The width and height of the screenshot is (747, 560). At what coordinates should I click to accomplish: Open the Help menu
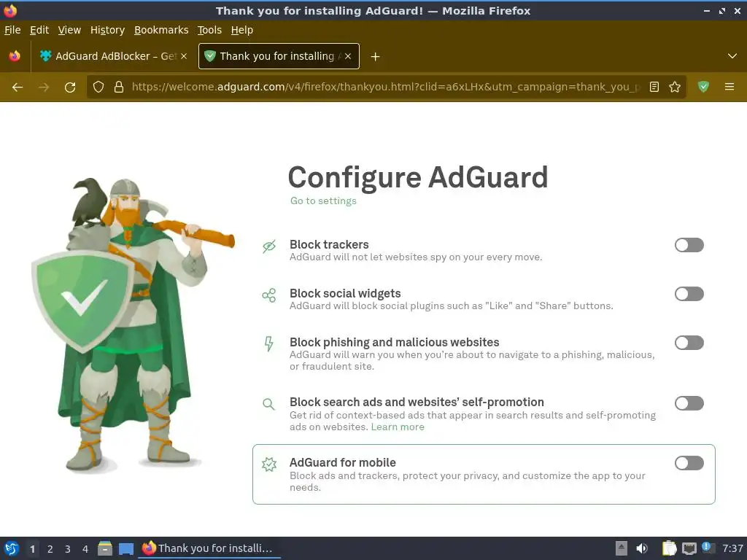[242, 30]
